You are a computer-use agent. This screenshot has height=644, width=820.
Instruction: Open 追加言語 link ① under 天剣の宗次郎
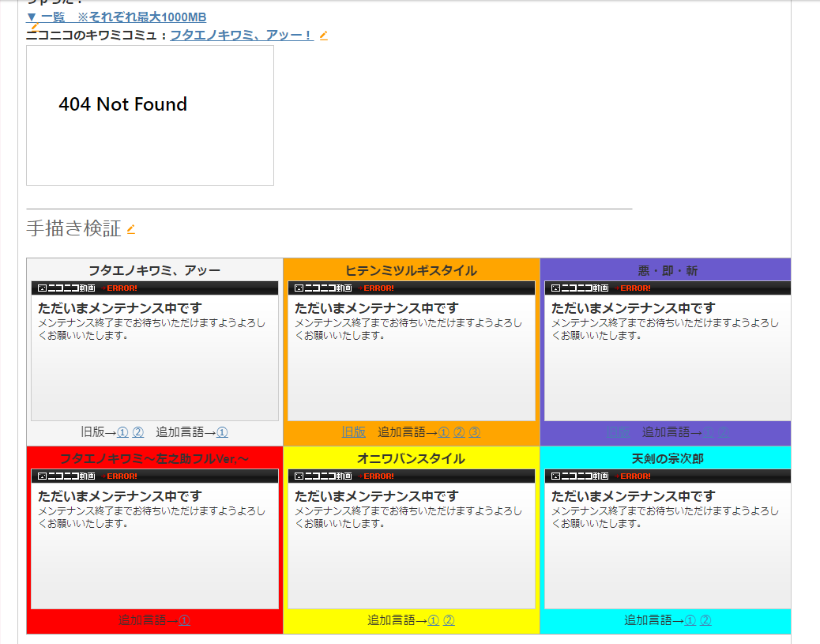pos(690,620)
